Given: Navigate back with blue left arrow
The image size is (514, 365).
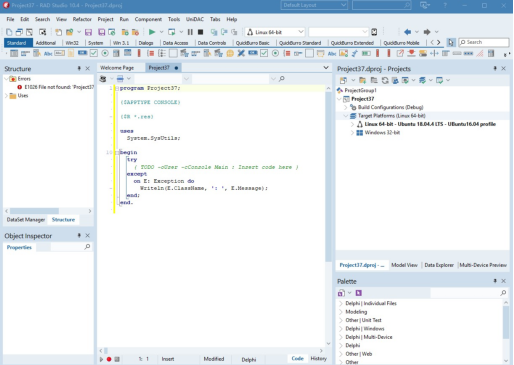Looking at the screenshot, I should point(407,32).
